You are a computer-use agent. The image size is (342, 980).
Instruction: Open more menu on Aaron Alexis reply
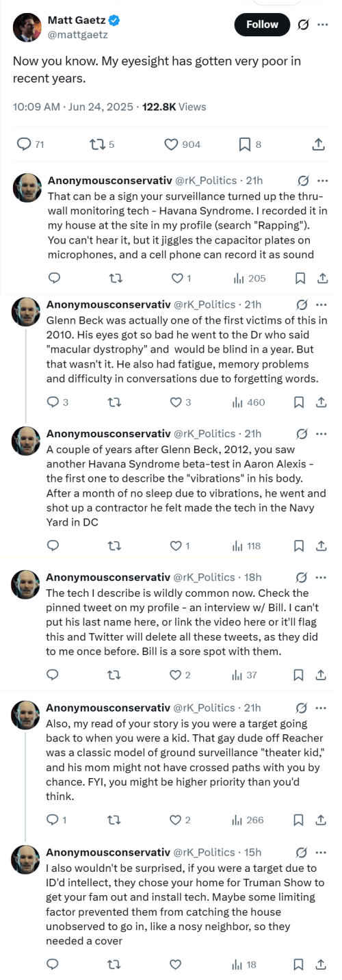click(x=321, y=433)
